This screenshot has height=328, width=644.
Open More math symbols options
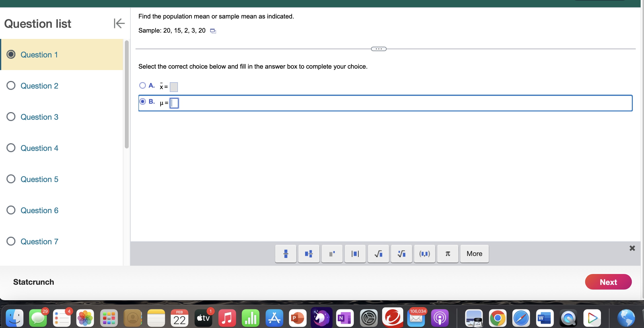(x=474, y=254)
